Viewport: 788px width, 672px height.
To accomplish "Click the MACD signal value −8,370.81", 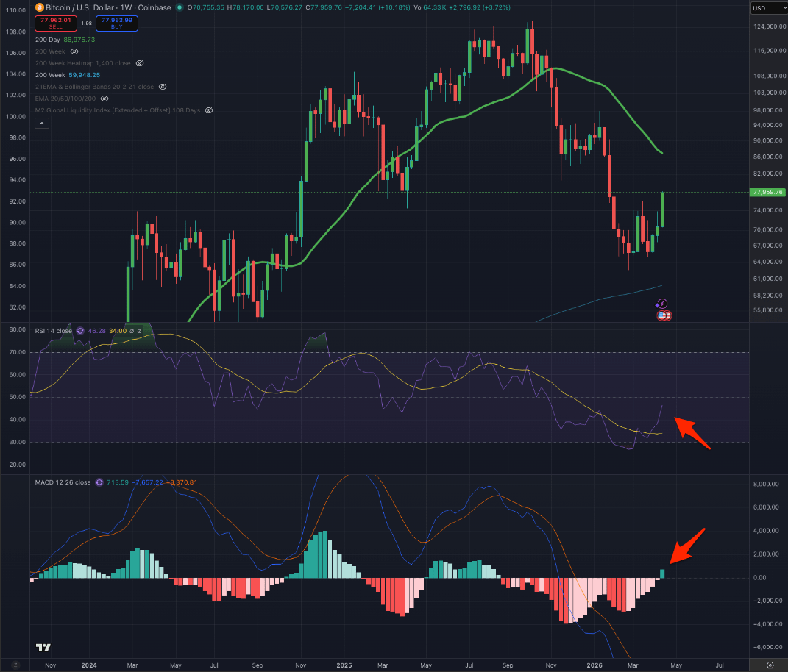I will click(x=182, y=482).
